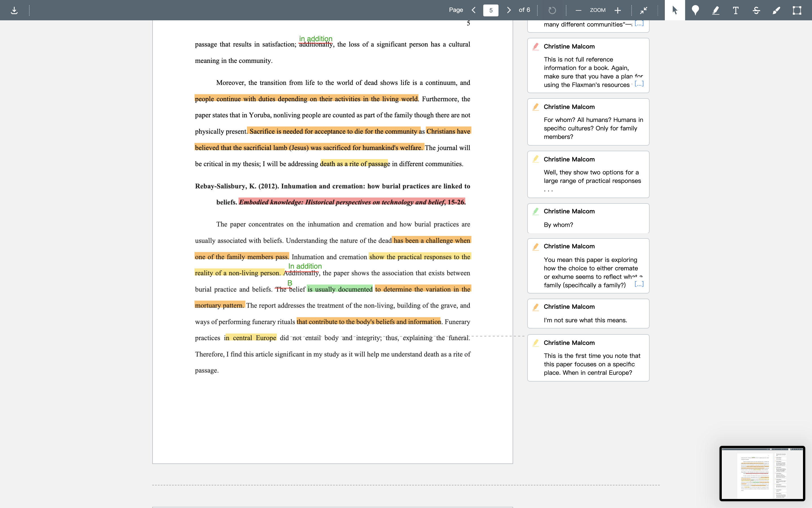The width and height of the screenshot is (812, 508).
Task: Click the rotate page icon
Action: coord(552,10)
